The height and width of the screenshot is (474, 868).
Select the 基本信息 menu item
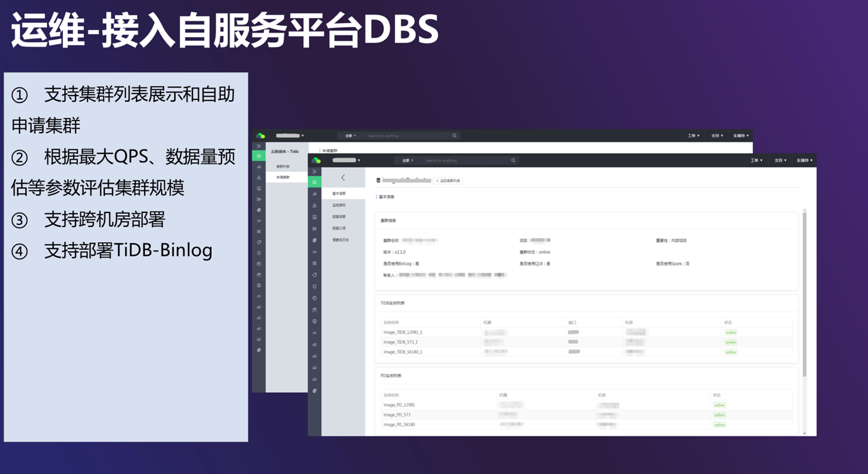pos(343,194)
